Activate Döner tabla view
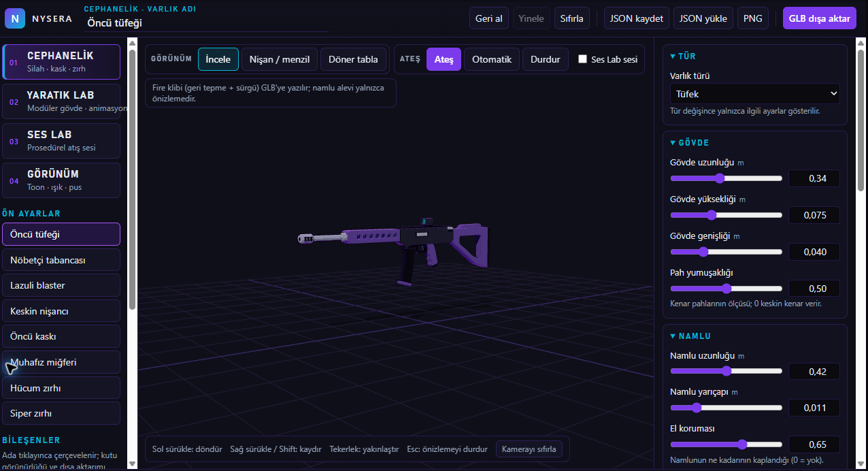Screen dimensions: 868x471 click(x=353, y=59)
